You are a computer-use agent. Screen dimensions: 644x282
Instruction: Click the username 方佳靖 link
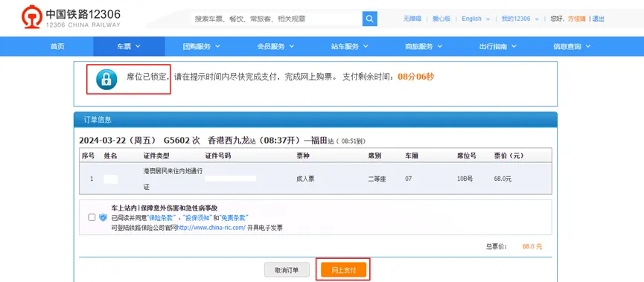click(577, 19)
